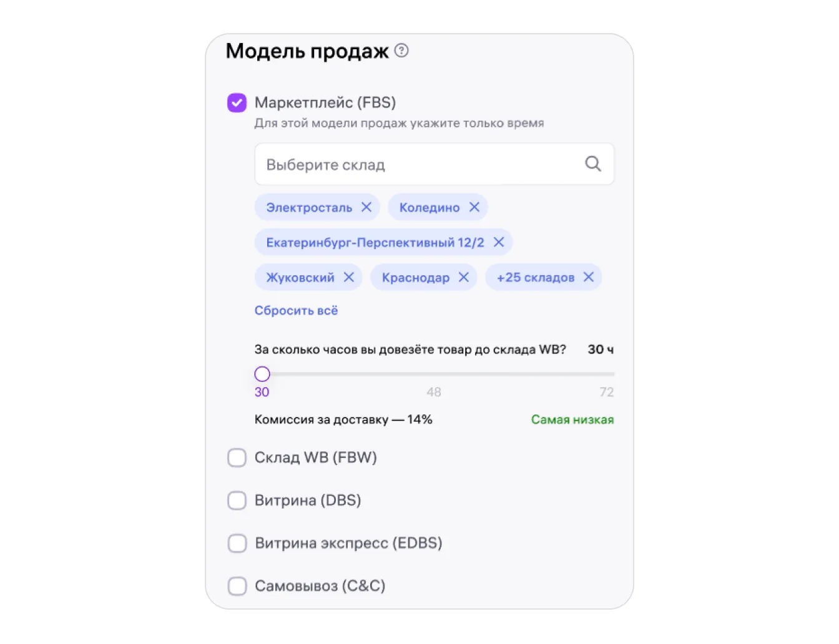The height and width of the screenshot is (644, 839).
Task: Remove the Коледино warehouse chip
Action: point(474,207)
